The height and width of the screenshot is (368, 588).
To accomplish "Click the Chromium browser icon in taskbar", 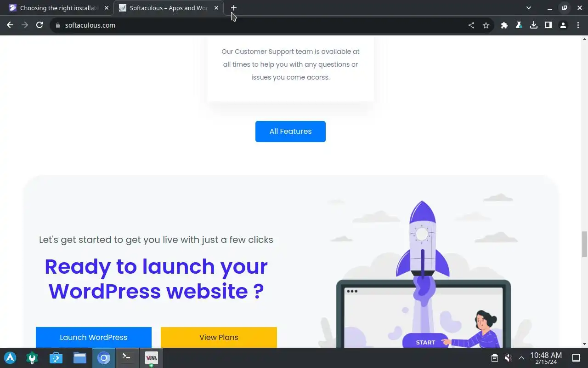I will point(104,358).
